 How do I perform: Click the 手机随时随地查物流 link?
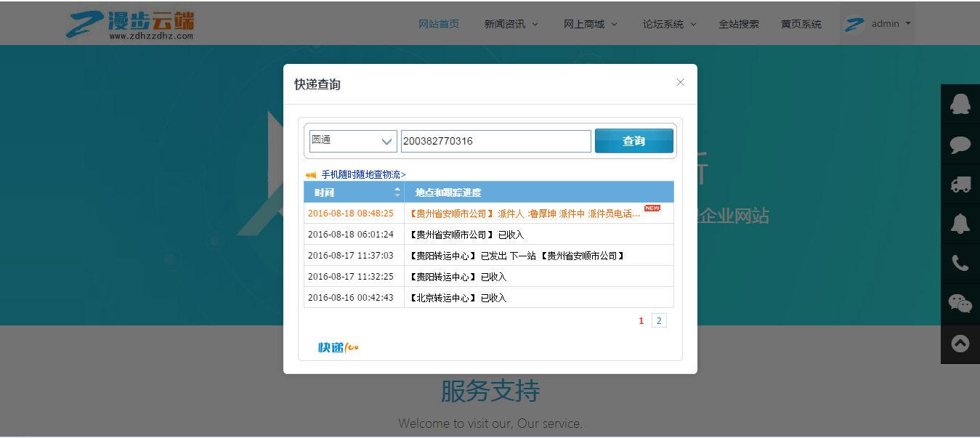pos(363,174)
